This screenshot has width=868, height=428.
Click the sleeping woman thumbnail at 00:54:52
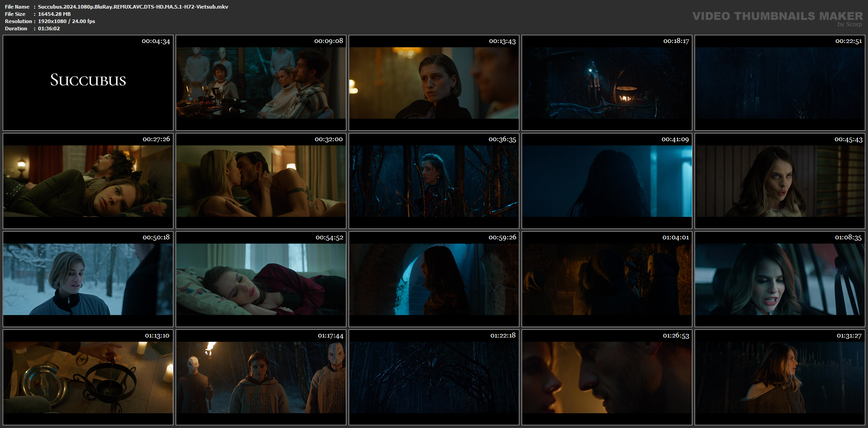[261, 279]
